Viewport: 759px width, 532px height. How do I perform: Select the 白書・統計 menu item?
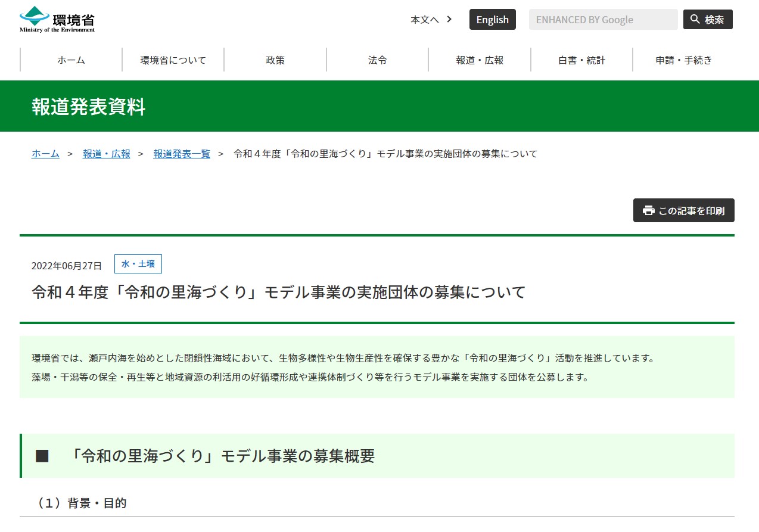point(581,60)
